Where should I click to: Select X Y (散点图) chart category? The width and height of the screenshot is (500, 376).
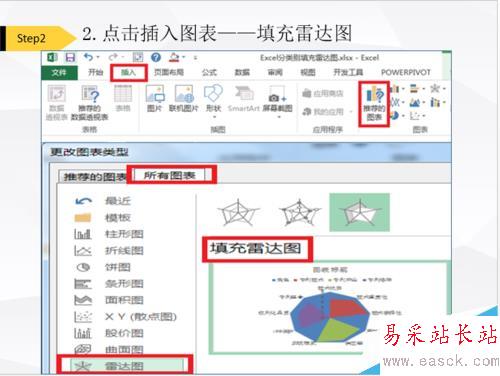click(x=125, y=317)
